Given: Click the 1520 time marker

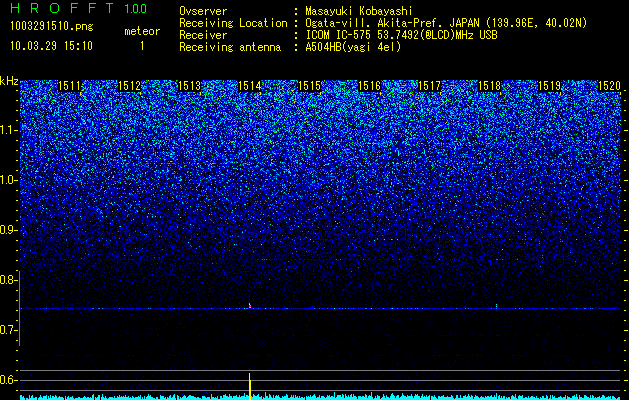Looking at the screenshot, I should pyautogui.click(x=609, y=86).
